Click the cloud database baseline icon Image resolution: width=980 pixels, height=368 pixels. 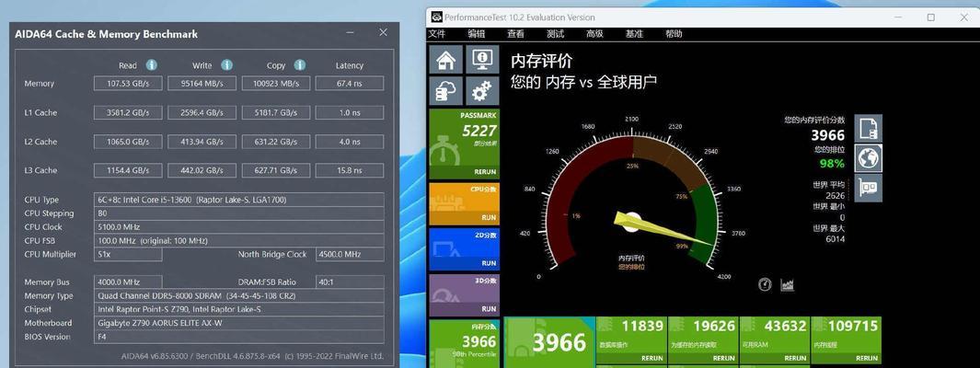pyautogui.click(x=445, y=92)
